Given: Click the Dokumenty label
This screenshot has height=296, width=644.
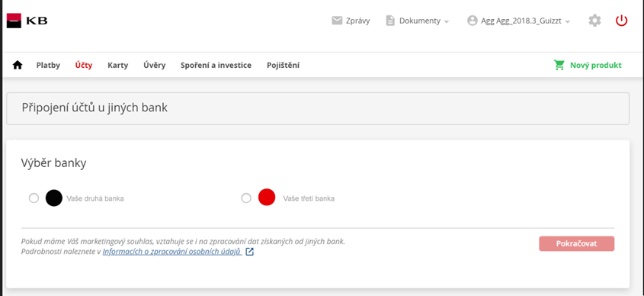Looking at the screenshot, I should coord(420,21).
